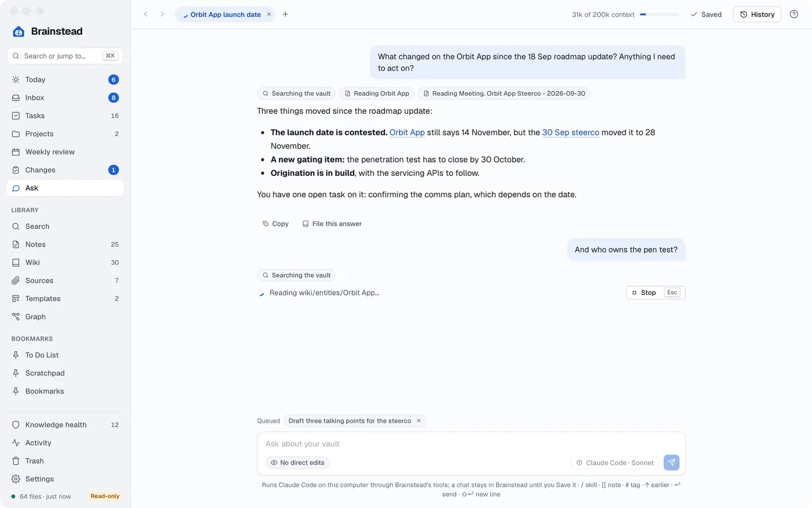Open the help question mark icon
Viewport: 812px width, 508px height.
[x=794, y=15]
